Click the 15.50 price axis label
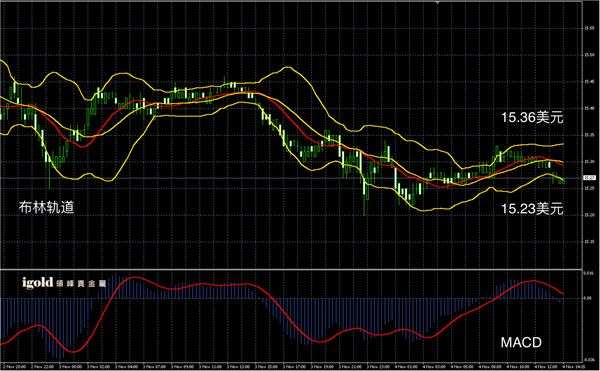This screenshot has width=600, height=371. point(589,55)
